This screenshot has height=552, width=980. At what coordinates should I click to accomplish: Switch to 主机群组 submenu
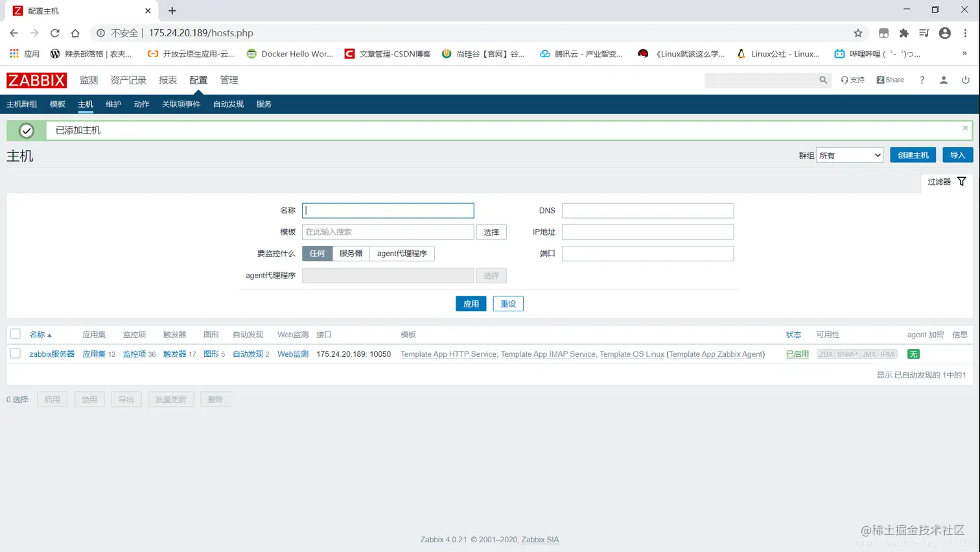coord(21,104)
